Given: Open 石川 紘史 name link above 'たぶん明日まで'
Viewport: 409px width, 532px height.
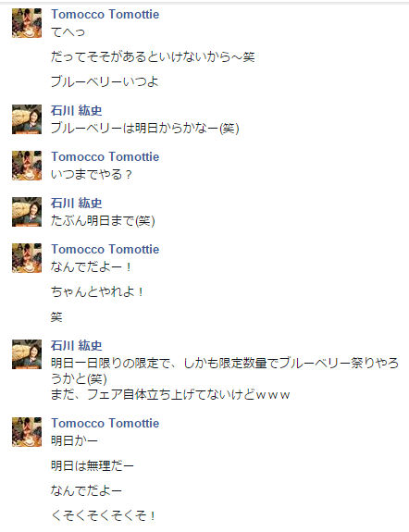Looking at the screenshot, I should tap(77, 203).
